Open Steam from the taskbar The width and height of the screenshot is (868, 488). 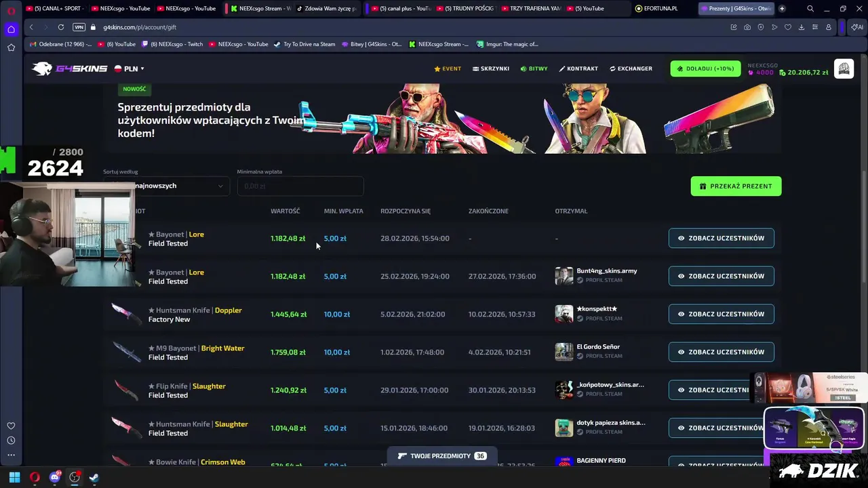click(94, 477)
